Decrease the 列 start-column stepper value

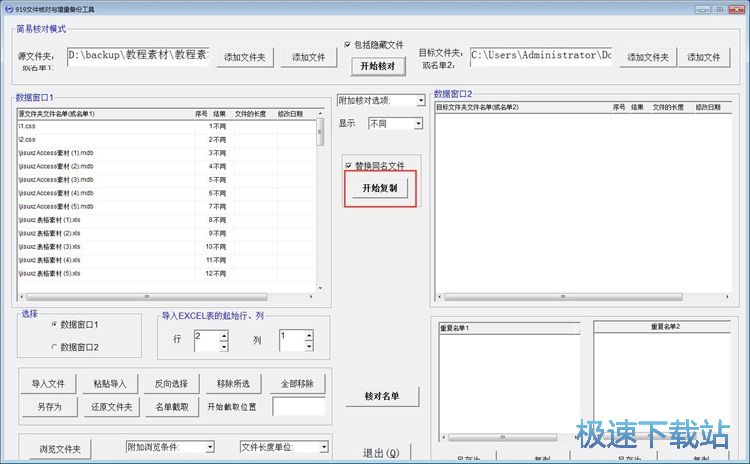tap(309, 346)
